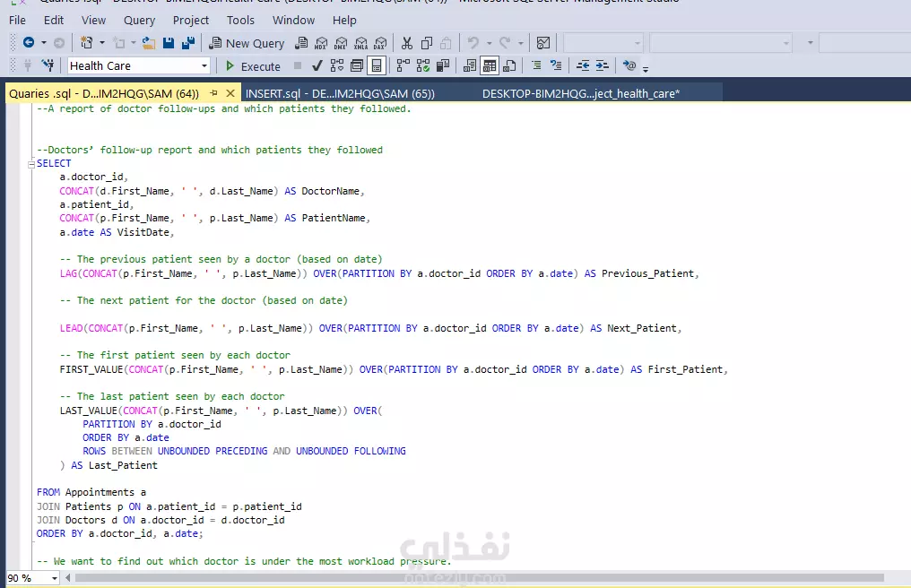This screenshot has width=911, height=588.
Task: Save the current query file
Action: coord(169,43)
